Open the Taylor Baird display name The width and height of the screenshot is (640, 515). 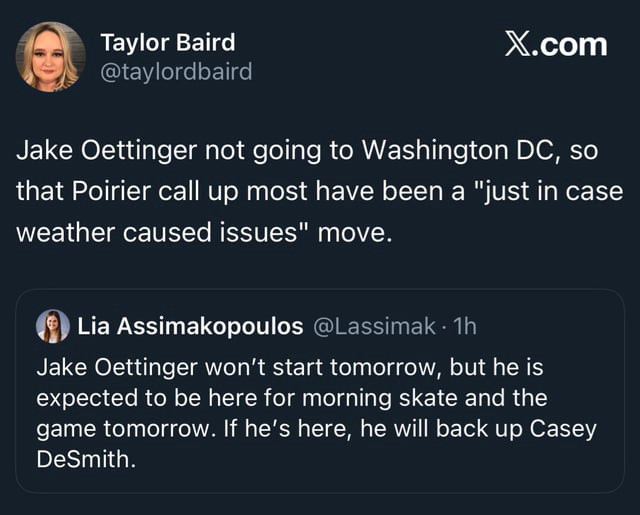(x=168, y=42)
